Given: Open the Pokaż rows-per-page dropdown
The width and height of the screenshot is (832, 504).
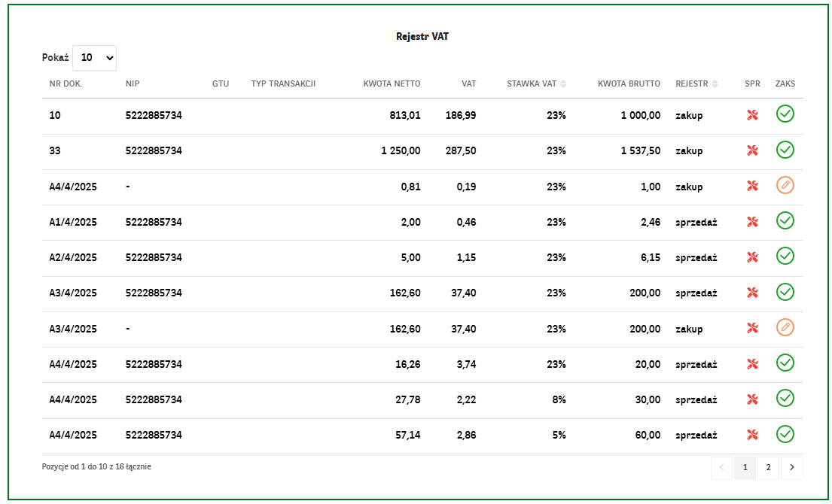Looking at the screenshot, I should click(94, 58).
